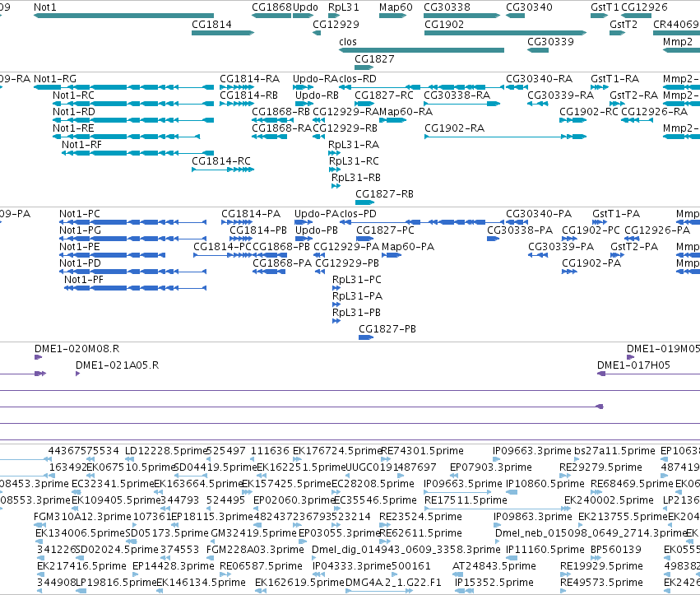Select transcript CG1902-RA
Screen dimensions: 700x595
pyautogui.click(x=454, y=128)
